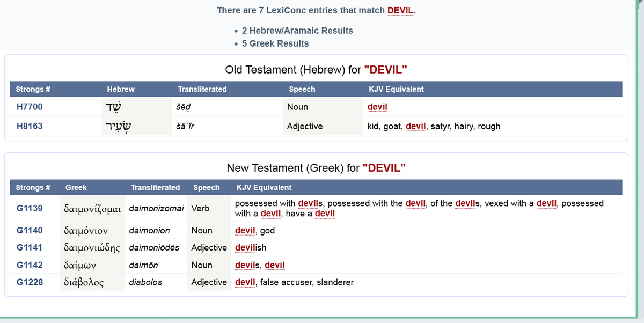The width and height of the screenshot is (644, 323).
Task: Select transliteration daimōn
Action: click(x=142, y=265)
